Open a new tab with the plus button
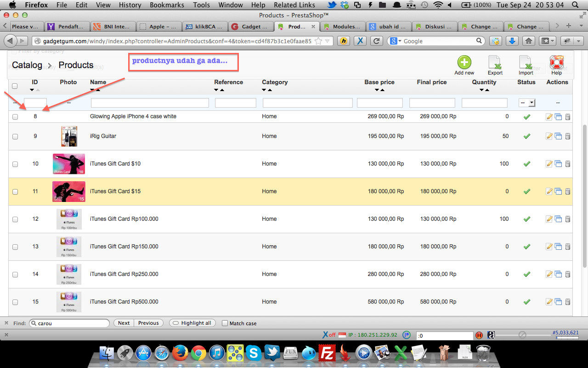 coord(569,26)
